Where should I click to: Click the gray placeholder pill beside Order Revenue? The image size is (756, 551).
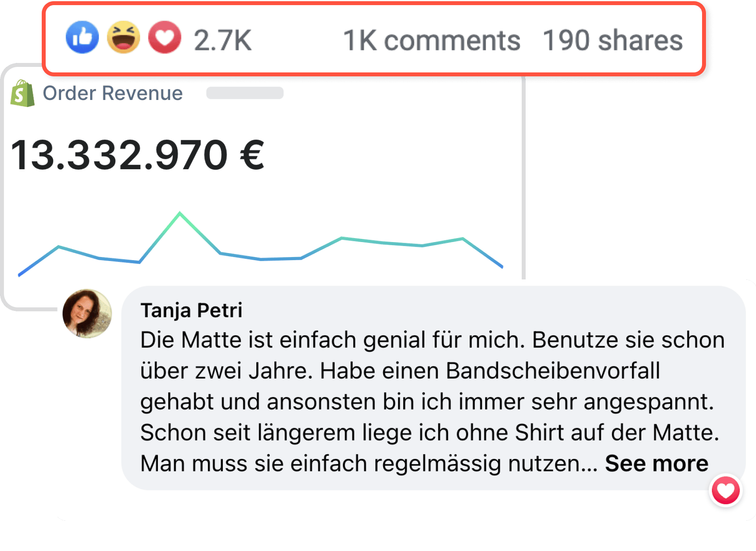click(245, 93)
